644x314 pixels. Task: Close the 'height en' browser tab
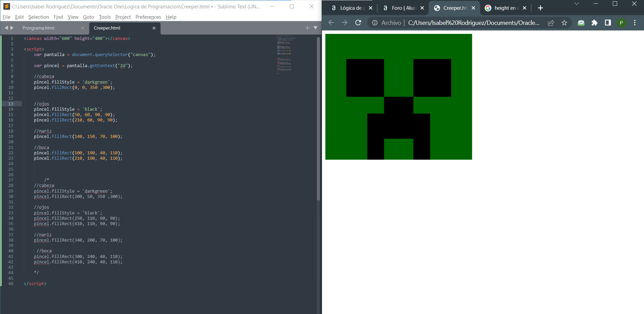point(525,8)
